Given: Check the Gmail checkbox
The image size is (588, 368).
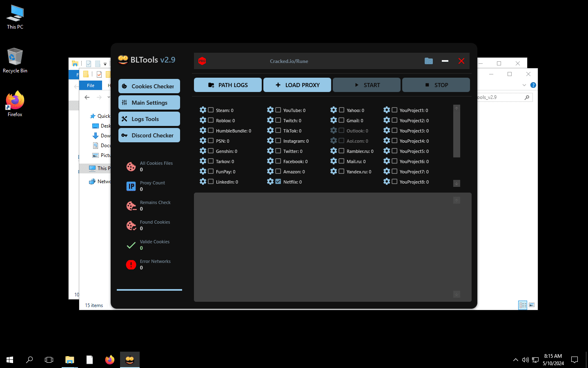Looking at the screenshot, I should click(341, 120).
